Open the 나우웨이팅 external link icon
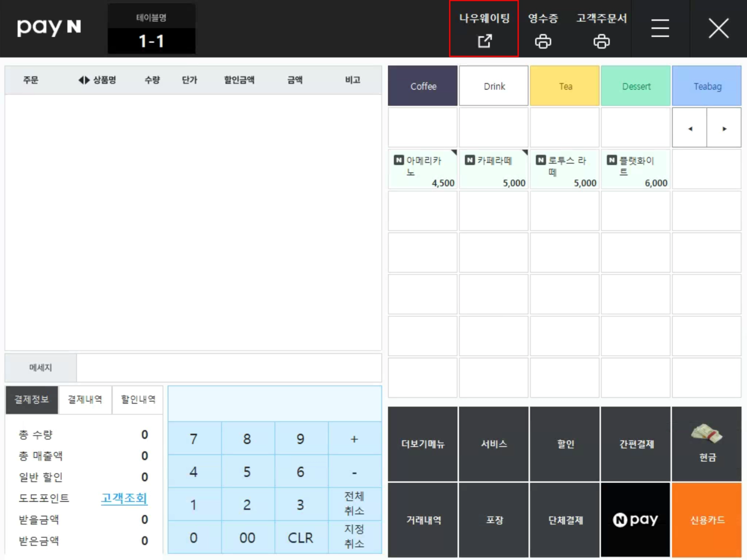 pos(485,41)
